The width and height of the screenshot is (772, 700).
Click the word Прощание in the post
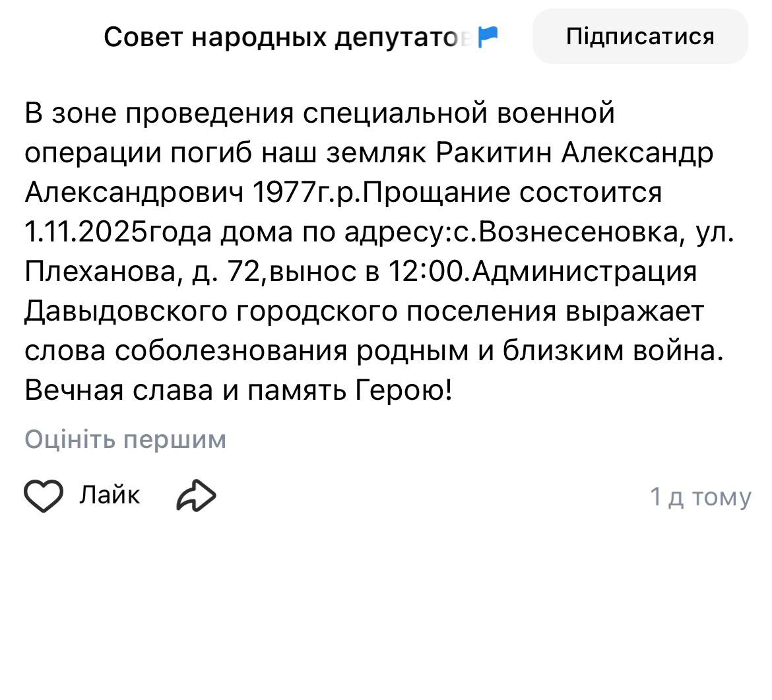point(438,193)
